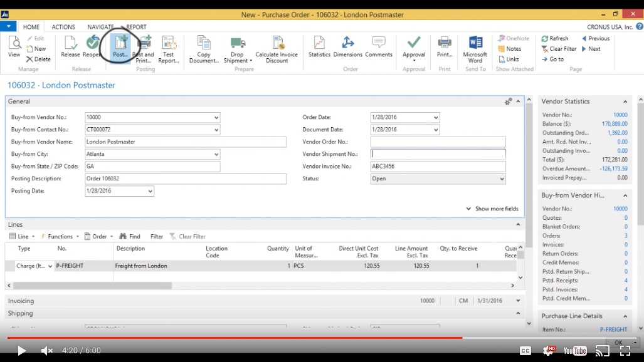Open the Test Report icon
This screenshot has width=644, height=362.
pos(169,47)
